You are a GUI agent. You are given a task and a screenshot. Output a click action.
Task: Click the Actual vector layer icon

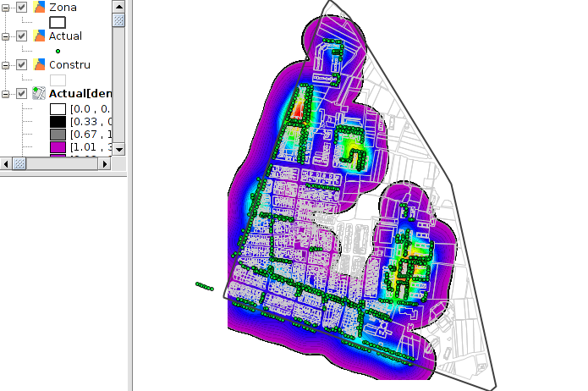tap(40, 36)
